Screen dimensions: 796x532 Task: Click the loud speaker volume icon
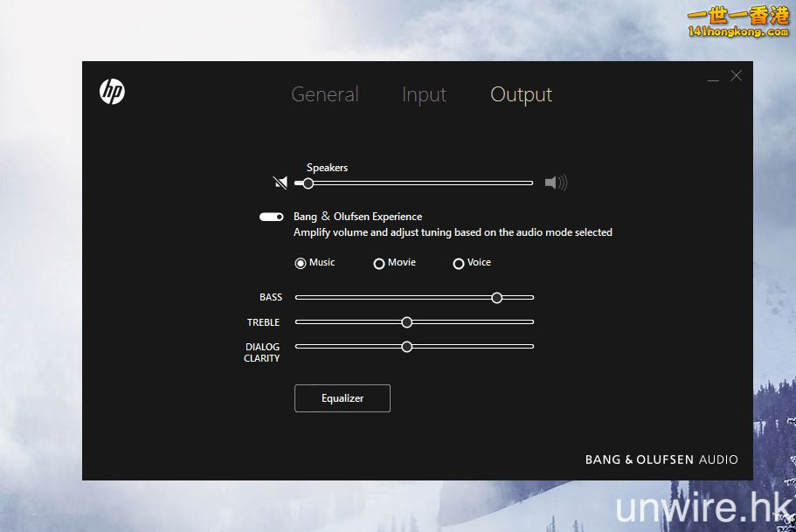(556, 183)
